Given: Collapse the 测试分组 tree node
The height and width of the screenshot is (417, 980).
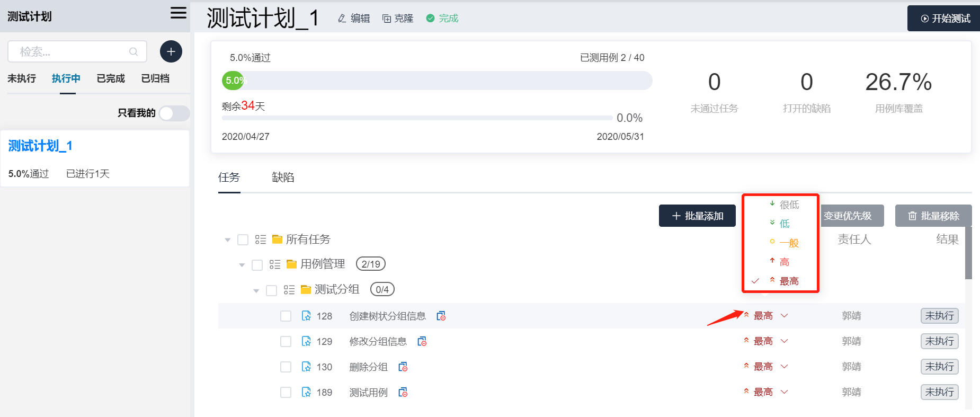Looking at the screenshot, I should [x=256, y=290].
